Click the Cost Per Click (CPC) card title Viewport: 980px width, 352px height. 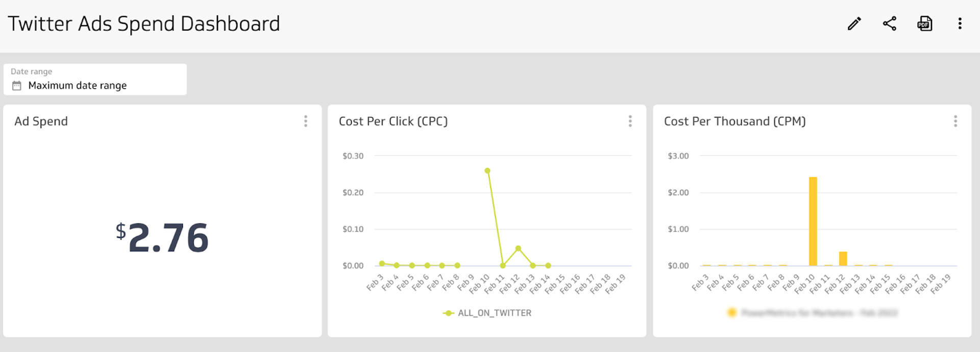pos(394,121)
